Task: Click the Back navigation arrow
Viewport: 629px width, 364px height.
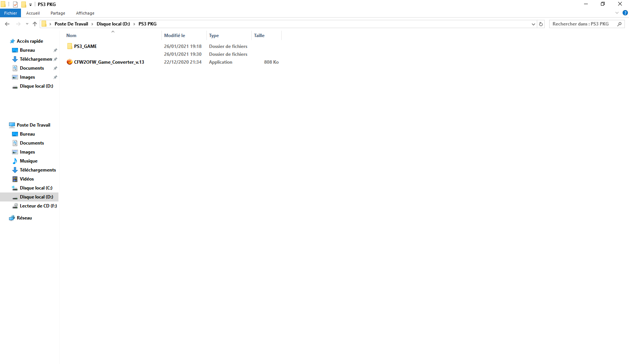Action: point(7,24)
